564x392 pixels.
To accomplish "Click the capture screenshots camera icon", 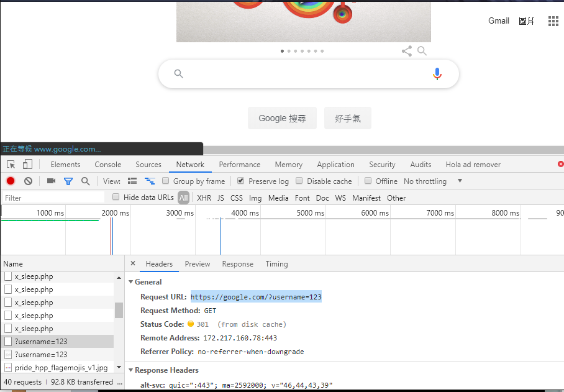I will click(x=51, y=181).
